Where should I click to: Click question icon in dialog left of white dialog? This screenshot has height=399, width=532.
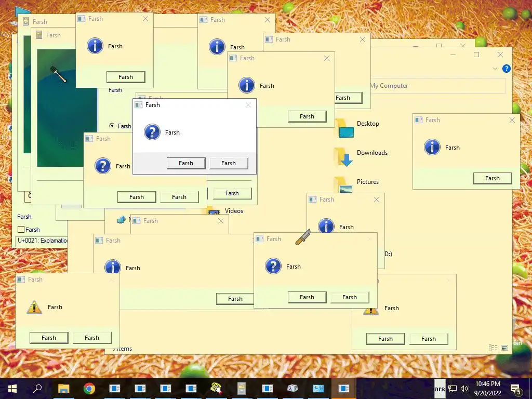(x=103, y=166)
